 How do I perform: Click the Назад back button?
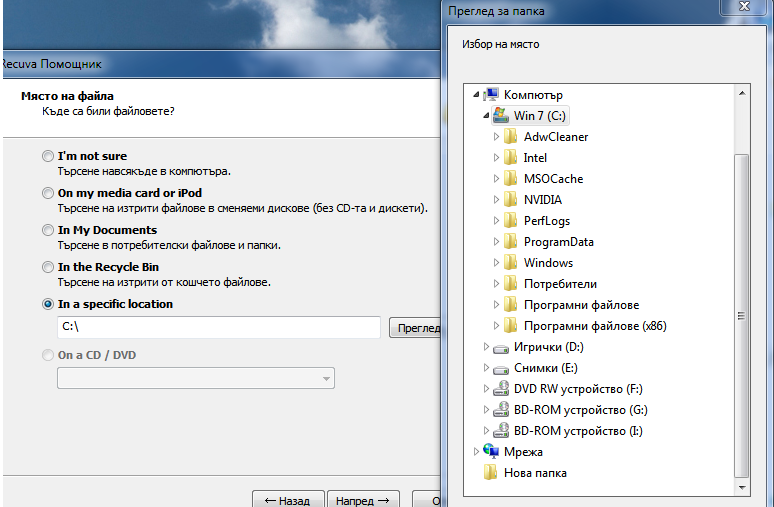[288, 499]
